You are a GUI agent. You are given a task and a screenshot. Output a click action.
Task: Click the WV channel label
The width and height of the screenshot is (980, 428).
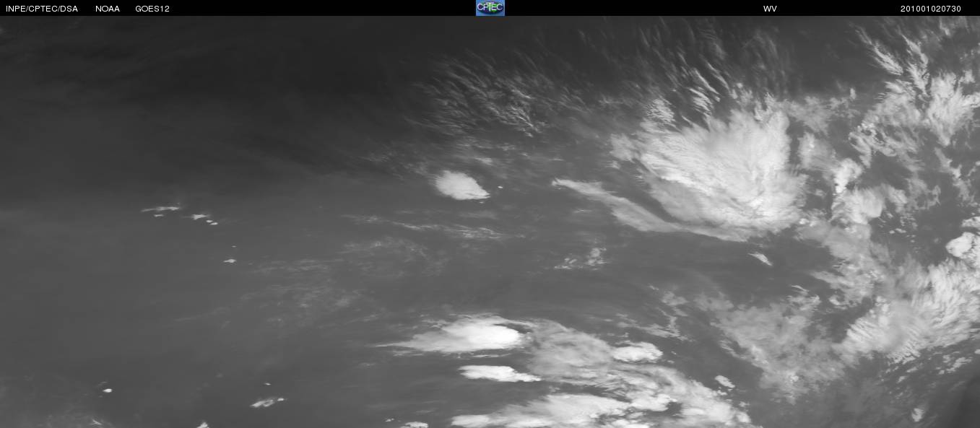click(x=770, y=9)
